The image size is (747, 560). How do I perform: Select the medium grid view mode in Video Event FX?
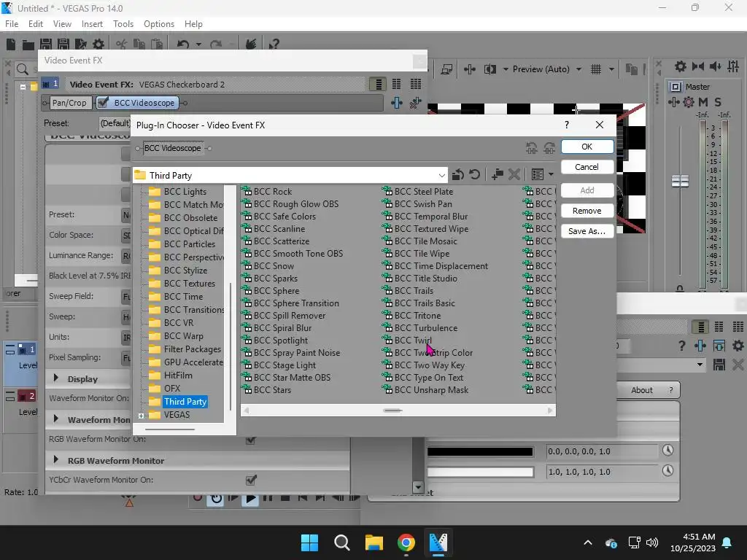point(396,85)
